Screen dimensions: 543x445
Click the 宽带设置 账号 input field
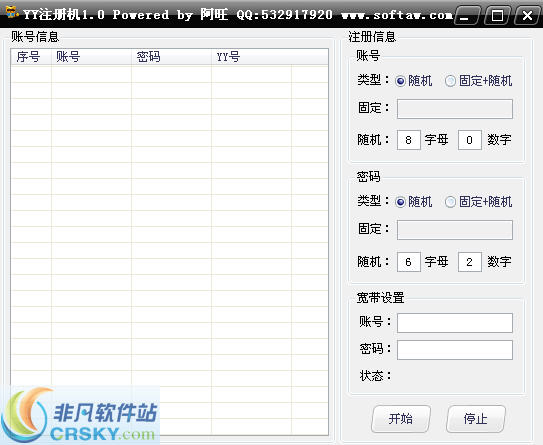coord(455,323)
